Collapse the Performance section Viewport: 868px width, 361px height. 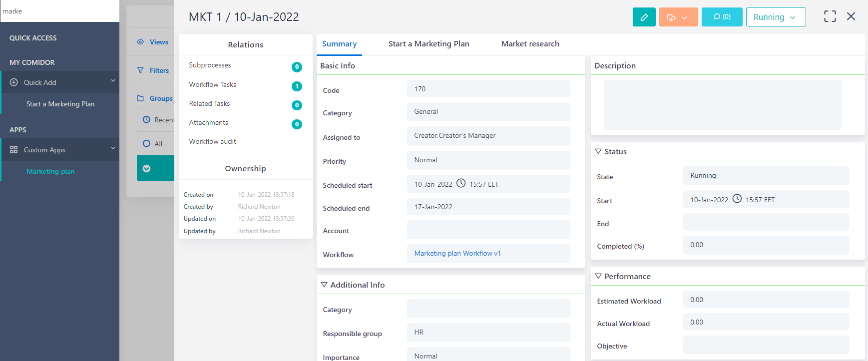[598, 276]
